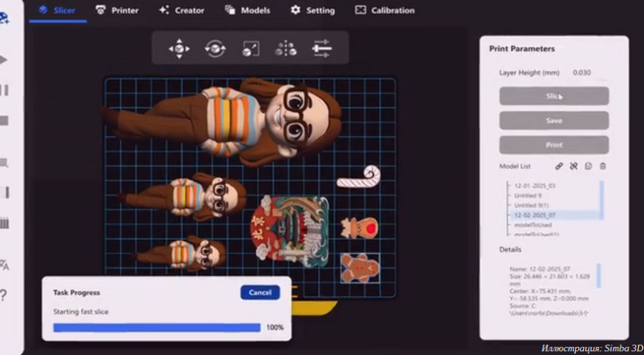Click the Details heading
Image resolution: width=644 pixels, height=355 pixels.
click(x=510, y=249)
